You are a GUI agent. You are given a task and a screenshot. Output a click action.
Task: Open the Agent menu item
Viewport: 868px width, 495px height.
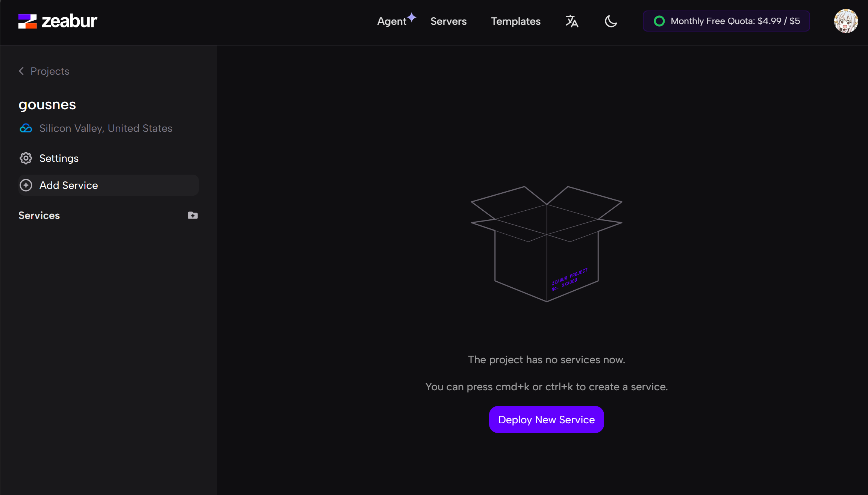[x=392, y=21]
